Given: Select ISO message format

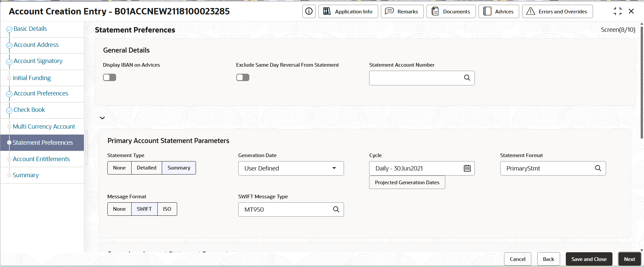Looking at the screenshot, I should click(167, 209).
